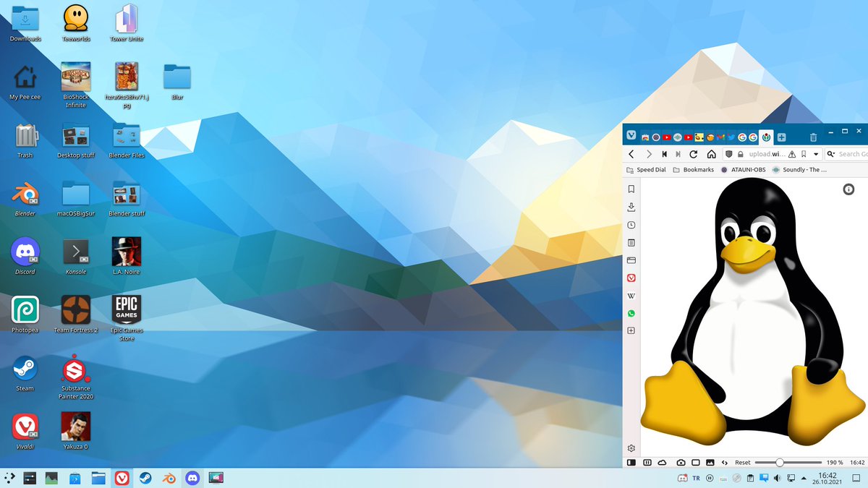Open the macOSBigSur folder

coord(76,198)
